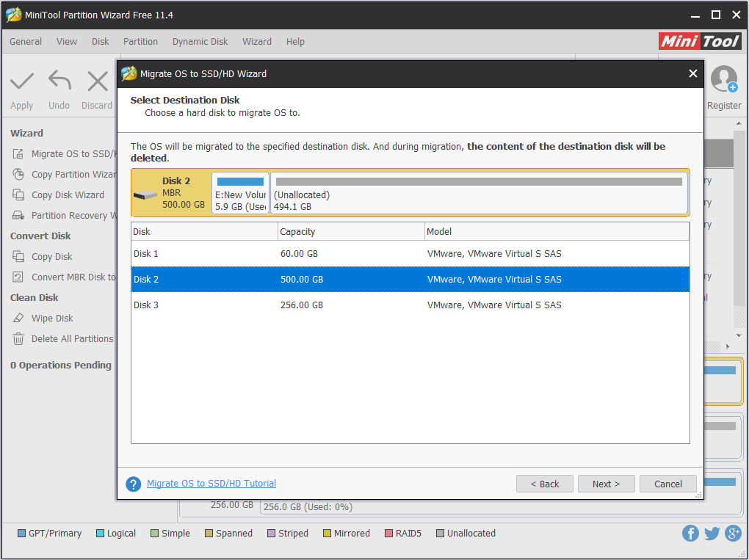The height and width of the screenshot is (560, 749).
Task: Click the GPT/Primary legend color swatch
Action: [21, 534]
